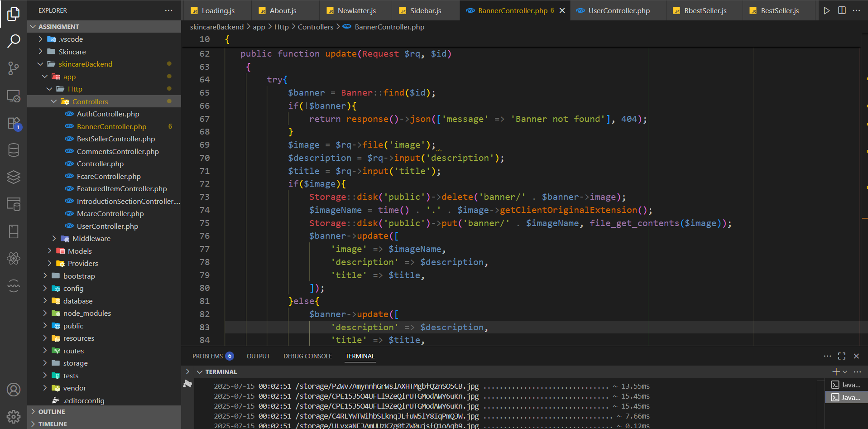Viewport: 868px width, 429px height.
Task: Open editor More Actions ellipsis
Action: 856,10
